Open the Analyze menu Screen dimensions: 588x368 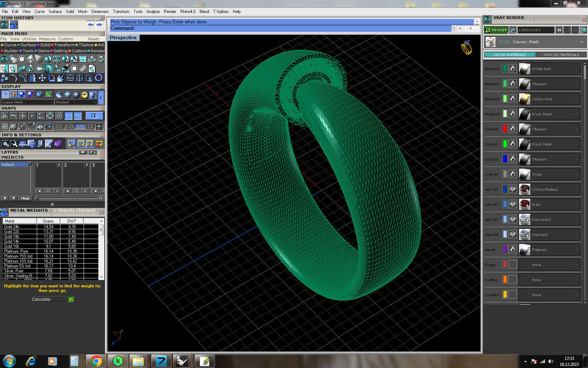(153, 12)
